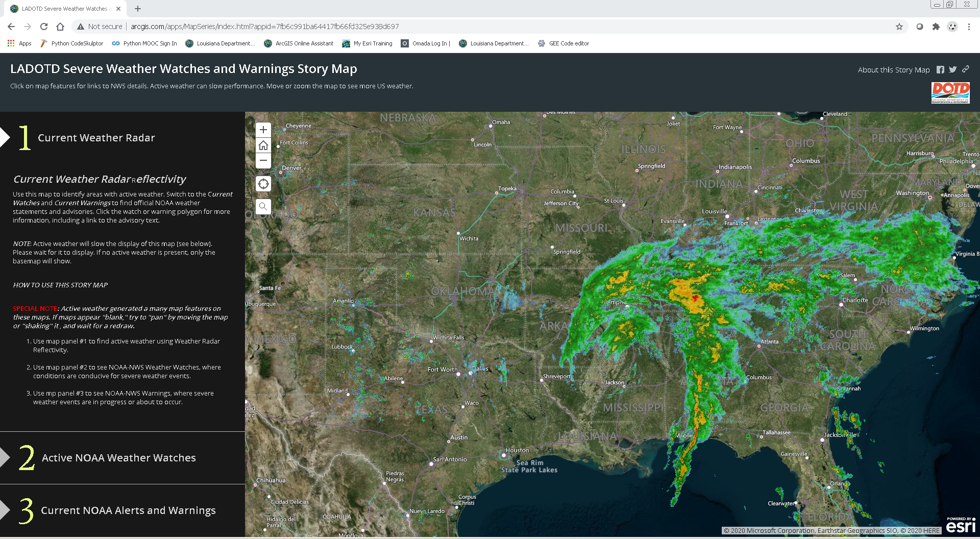Close the LADOTD Severe Weather tab
The width and height of the screenshot is (980, 539).
point(118,9)
